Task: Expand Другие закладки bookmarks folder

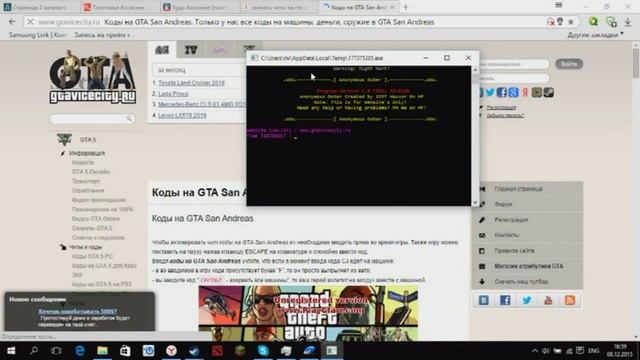Action: tap(595, 35)
